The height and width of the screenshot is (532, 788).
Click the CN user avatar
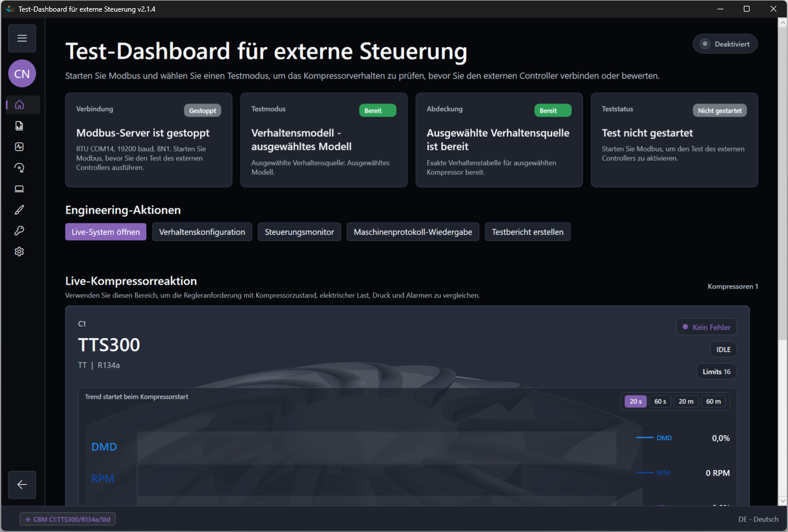coord(22,74)
